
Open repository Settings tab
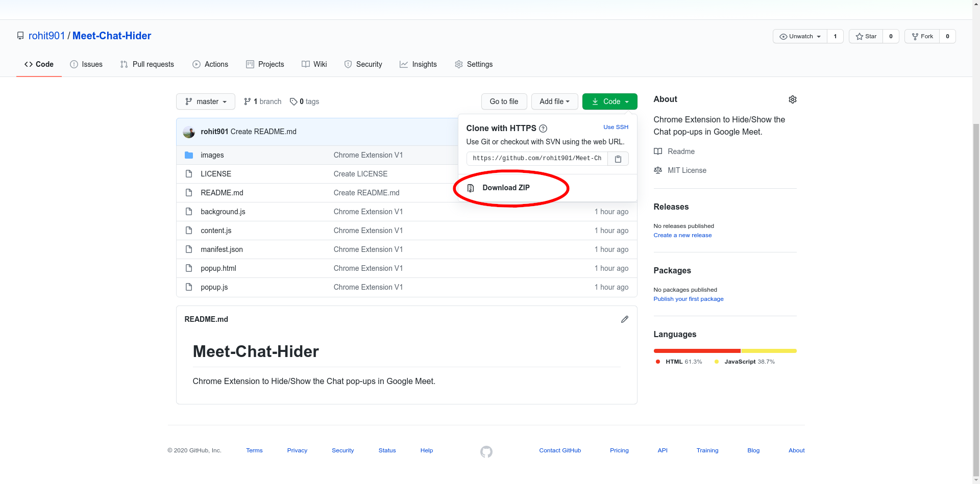[x=474, y=64]
